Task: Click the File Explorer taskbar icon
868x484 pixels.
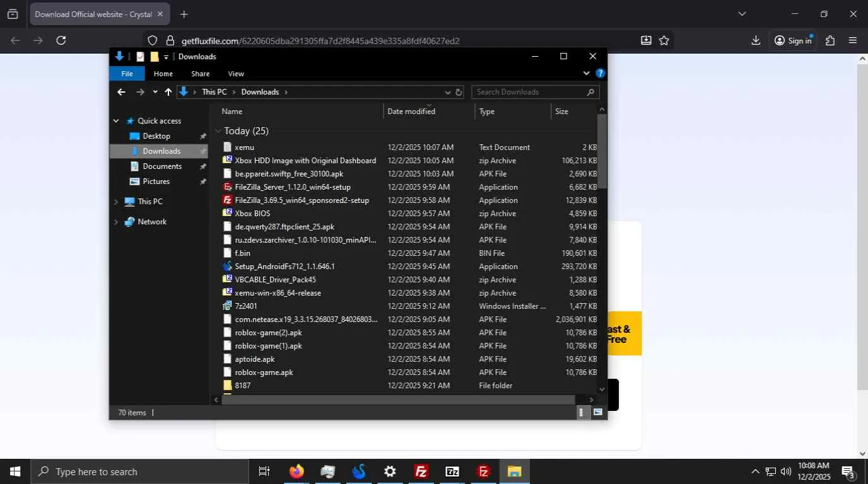Action: [514, 471]
